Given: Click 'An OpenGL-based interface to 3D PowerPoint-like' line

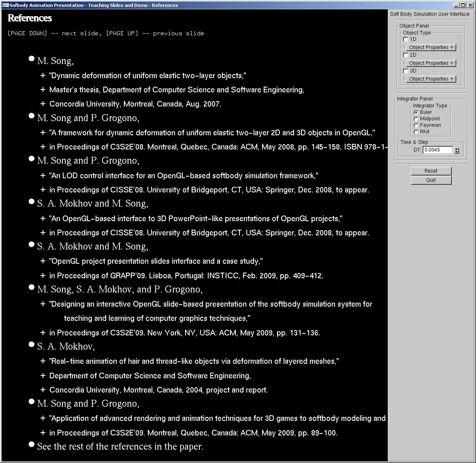Looking at the screenshot, I should [x=196, y=219].
